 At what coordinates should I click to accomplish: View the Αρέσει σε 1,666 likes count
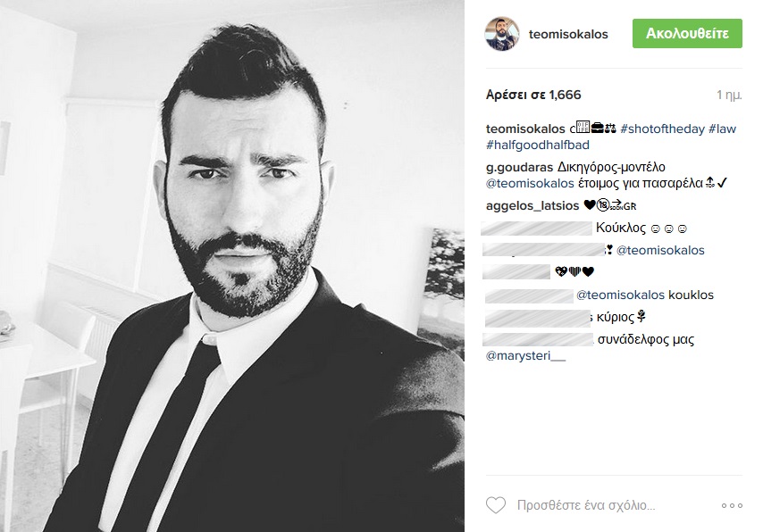pos(533,95)
